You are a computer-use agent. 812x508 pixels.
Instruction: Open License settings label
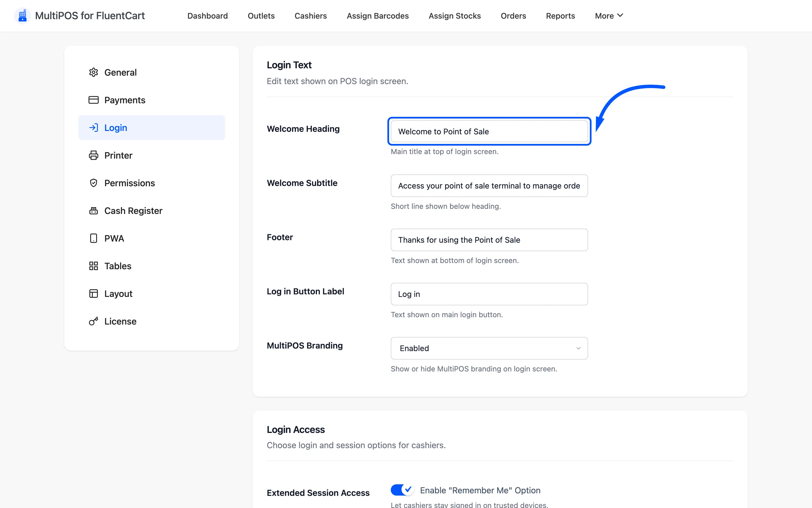coord(120,321)
